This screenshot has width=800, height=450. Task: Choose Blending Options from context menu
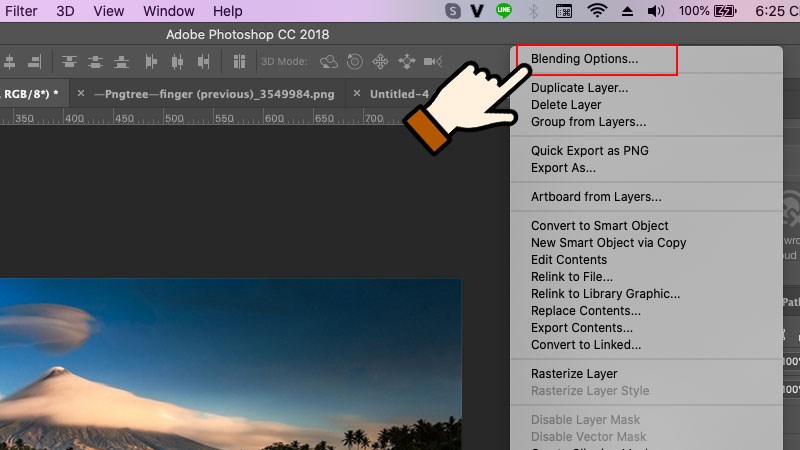point(584,59)
